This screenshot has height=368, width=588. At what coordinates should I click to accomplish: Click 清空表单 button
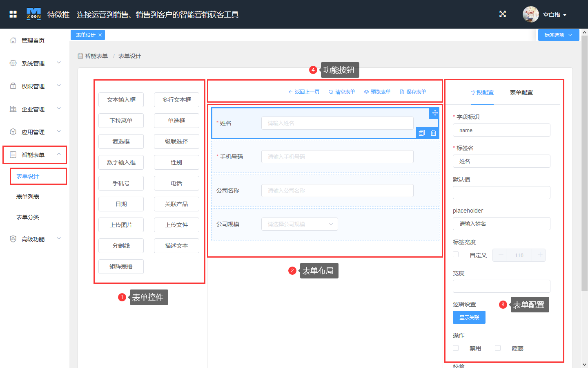[342, 92]
